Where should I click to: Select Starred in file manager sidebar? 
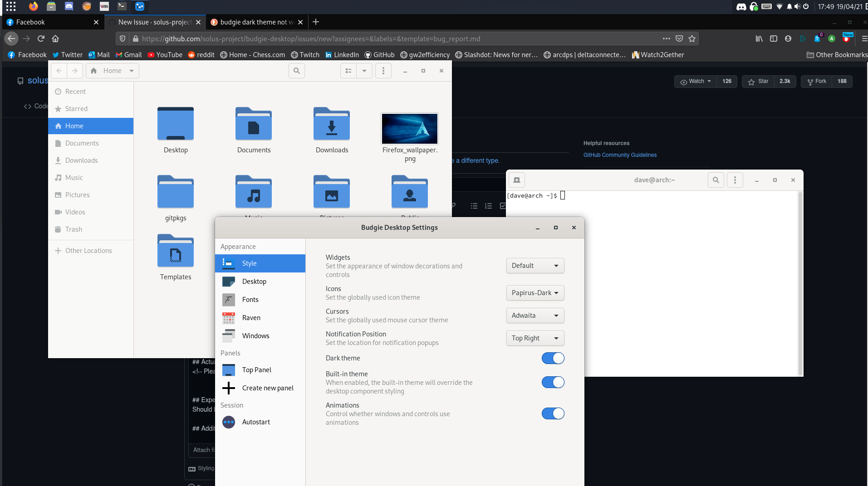coord(91,109)
